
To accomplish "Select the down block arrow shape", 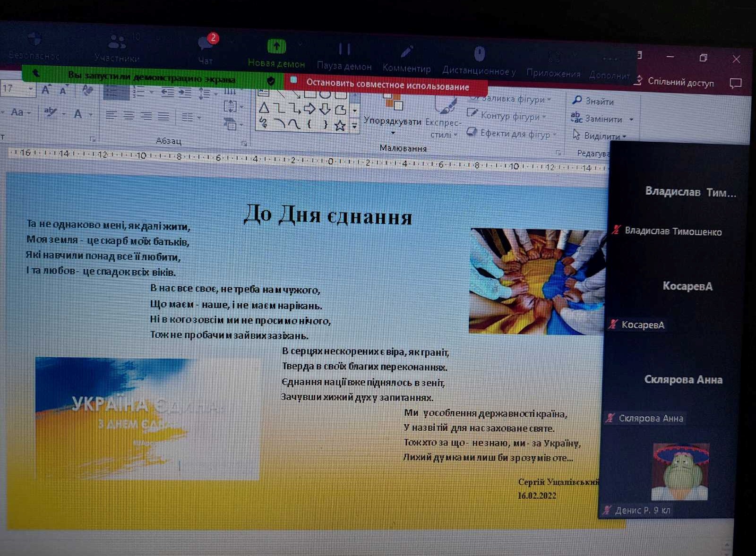I will [325, 110].
